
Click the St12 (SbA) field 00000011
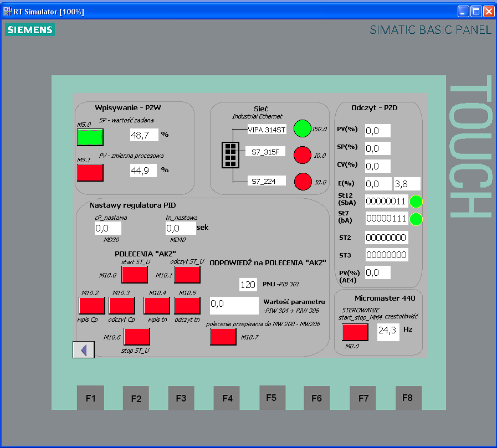[387, 201]
